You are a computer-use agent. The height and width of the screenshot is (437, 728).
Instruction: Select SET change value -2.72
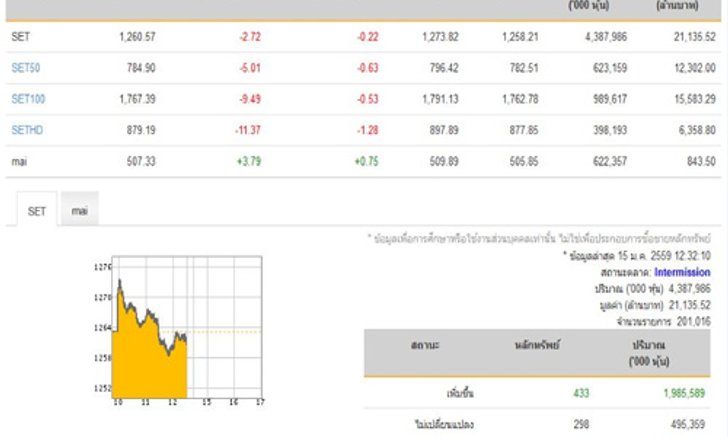tap(250, 37)
